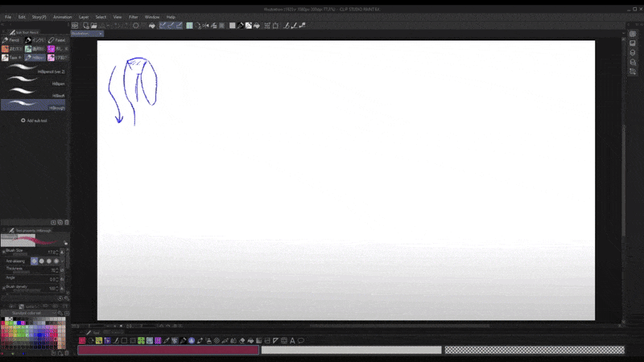Click Add sub tool

click(34, 121)
